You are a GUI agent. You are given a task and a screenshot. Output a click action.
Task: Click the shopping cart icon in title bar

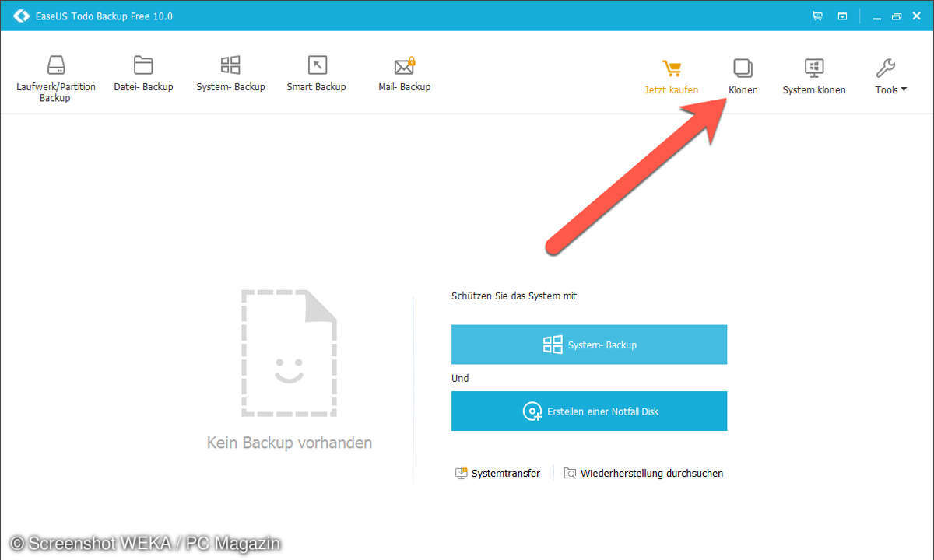coord(817,16)
